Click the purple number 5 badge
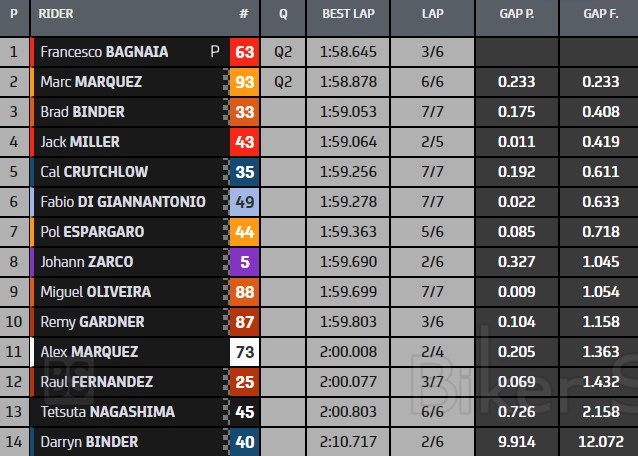Viewport: 638px width, 456px height. pyautogui.click(x=244, y=262)
